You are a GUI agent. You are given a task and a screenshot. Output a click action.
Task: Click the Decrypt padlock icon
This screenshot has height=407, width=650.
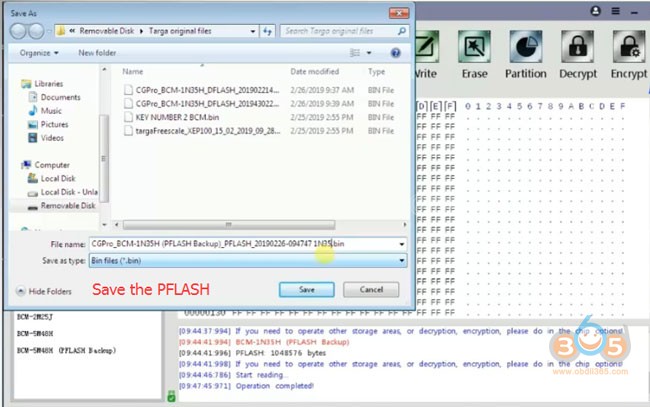coord(577,46)
